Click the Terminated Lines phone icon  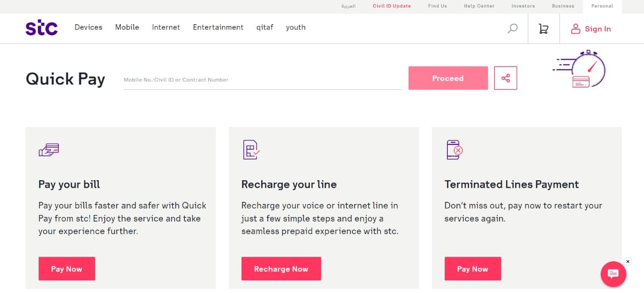click(453, 150)
